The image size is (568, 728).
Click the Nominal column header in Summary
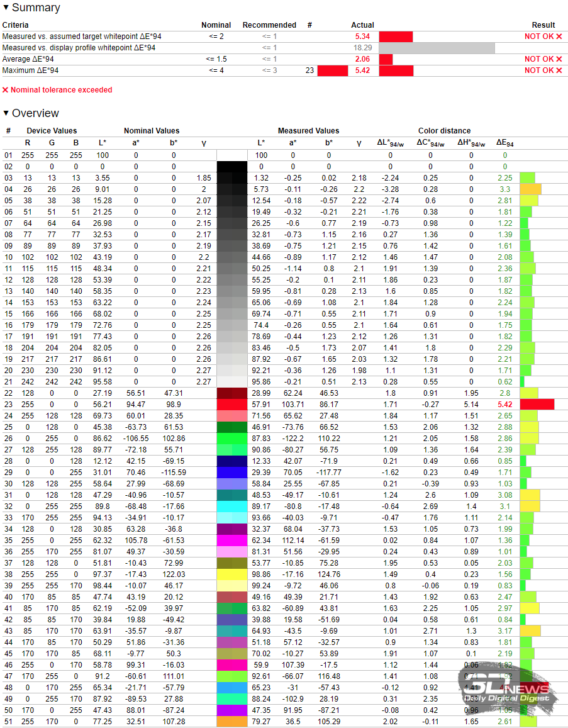pos(216,25)
